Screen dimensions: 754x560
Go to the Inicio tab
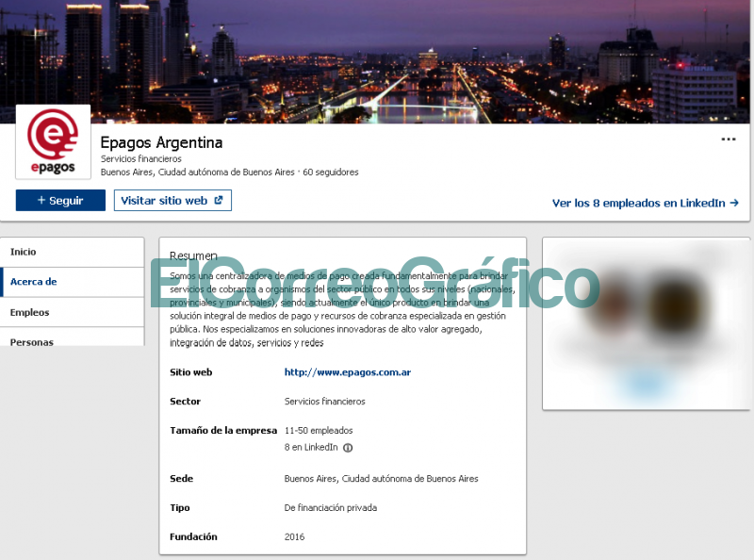click(73, 252)
